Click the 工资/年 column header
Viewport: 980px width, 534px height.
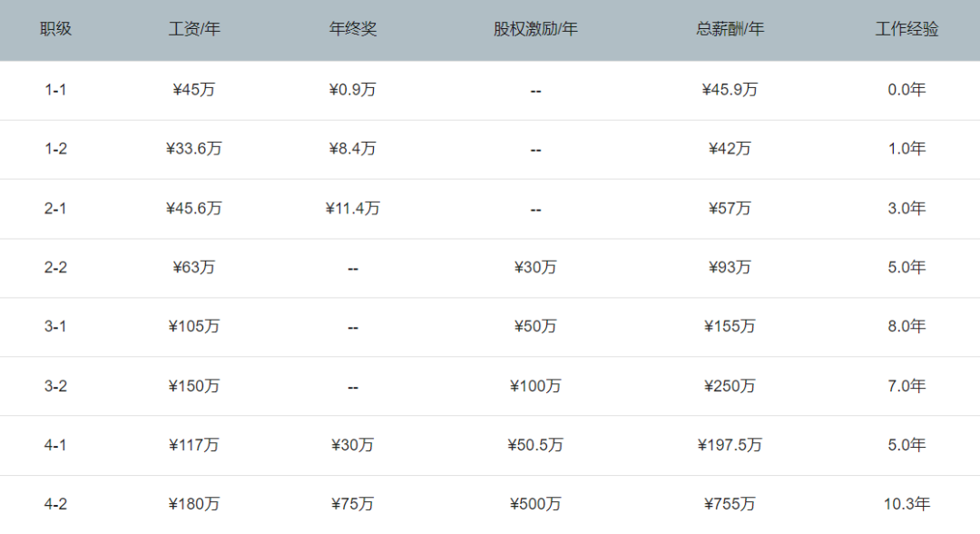tap(194, 29)
